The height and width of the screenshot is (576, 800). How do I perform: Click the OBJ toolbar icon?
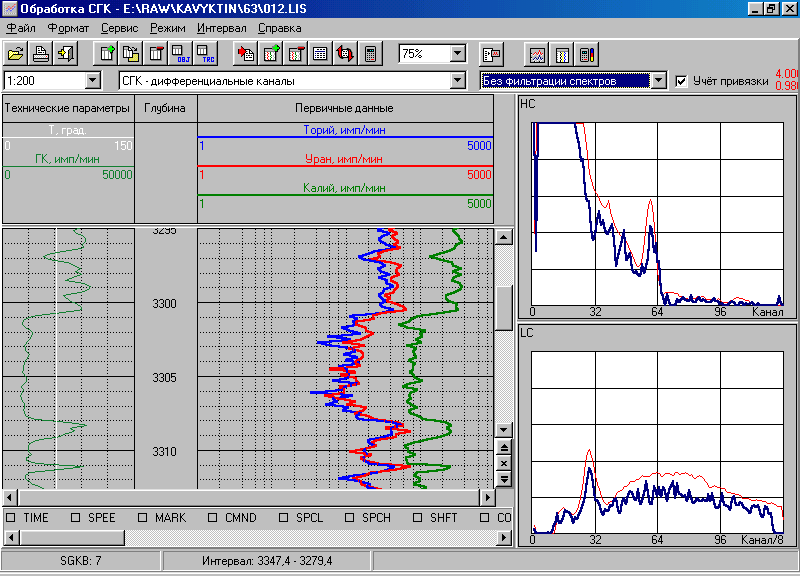[x=180, y=53]
